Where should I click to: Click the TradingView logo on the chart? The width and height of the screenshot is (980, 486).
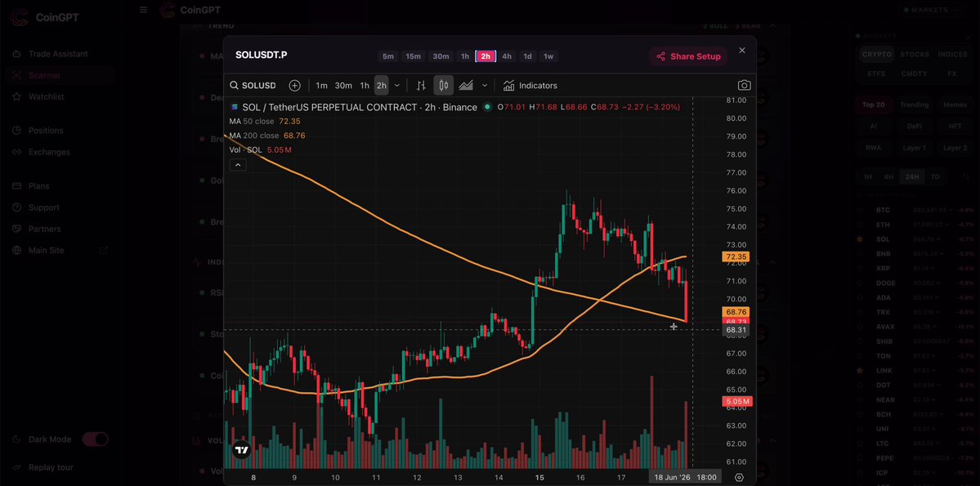point(241,450)
